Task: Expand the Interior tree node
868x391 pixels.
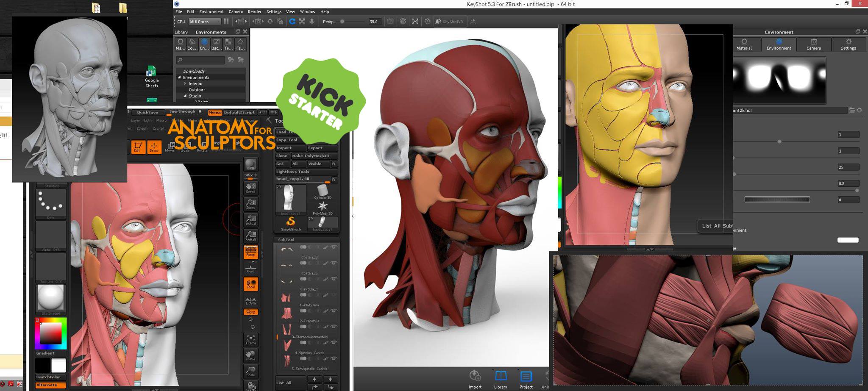Action: 185,83
